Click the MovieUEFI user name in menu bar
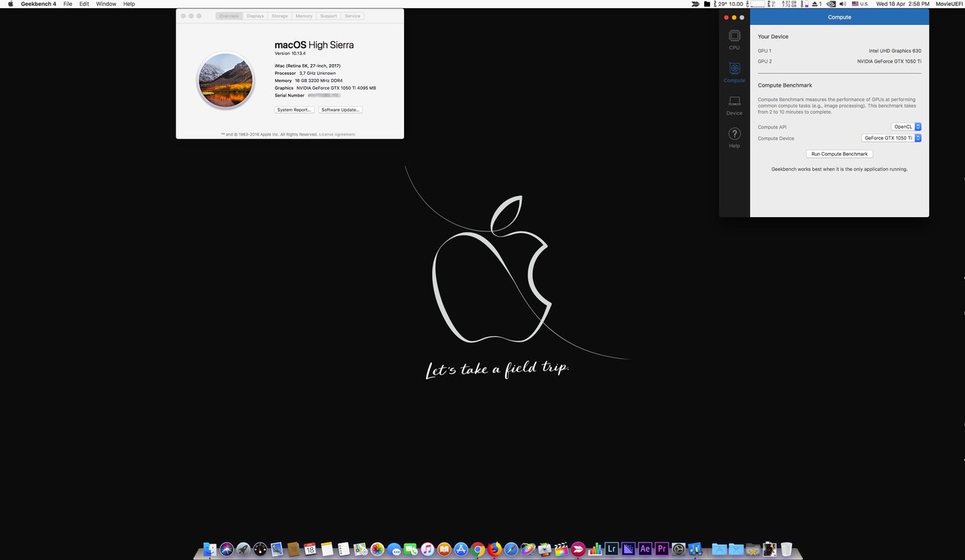The image size is (965, 560). point(950,4)
